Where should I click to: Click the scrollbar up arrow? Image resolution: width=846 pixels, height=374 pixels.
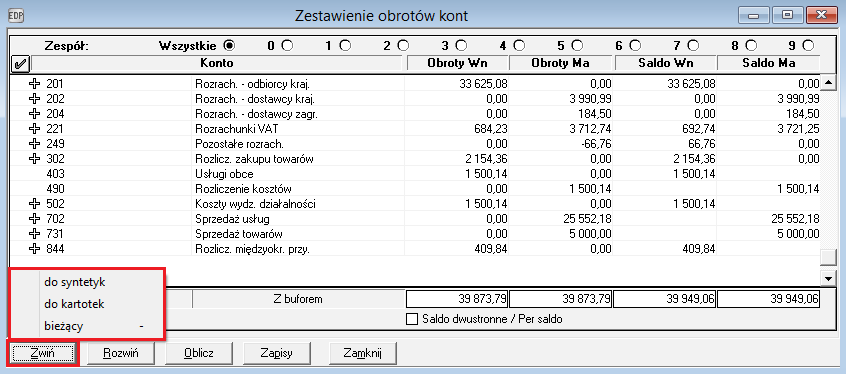point(828,83)
